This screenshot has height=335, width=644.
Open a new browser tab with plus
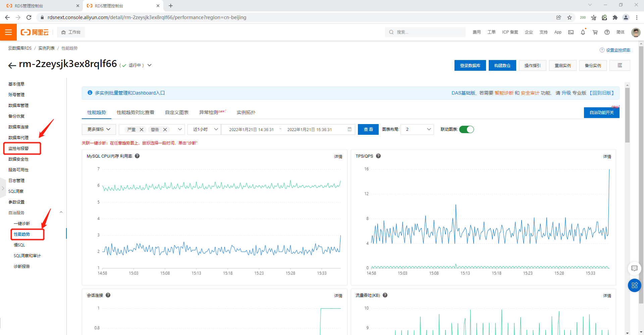(x=171, y=6)
